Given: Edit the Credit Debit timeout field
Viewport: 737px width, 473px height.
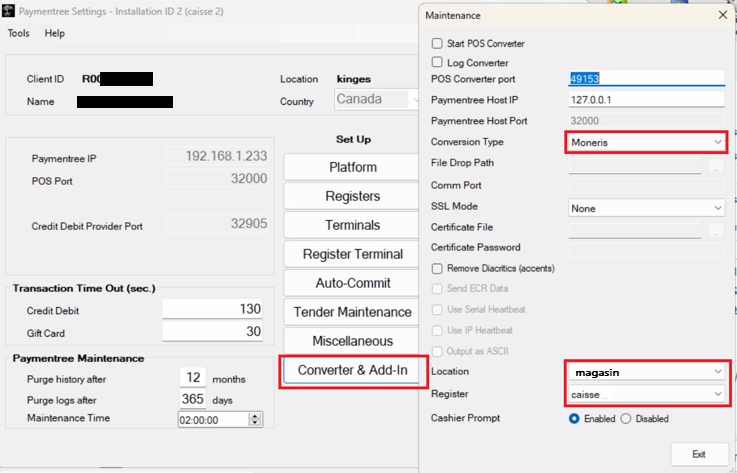Looking at the screenshot, I should pos(212,309).
